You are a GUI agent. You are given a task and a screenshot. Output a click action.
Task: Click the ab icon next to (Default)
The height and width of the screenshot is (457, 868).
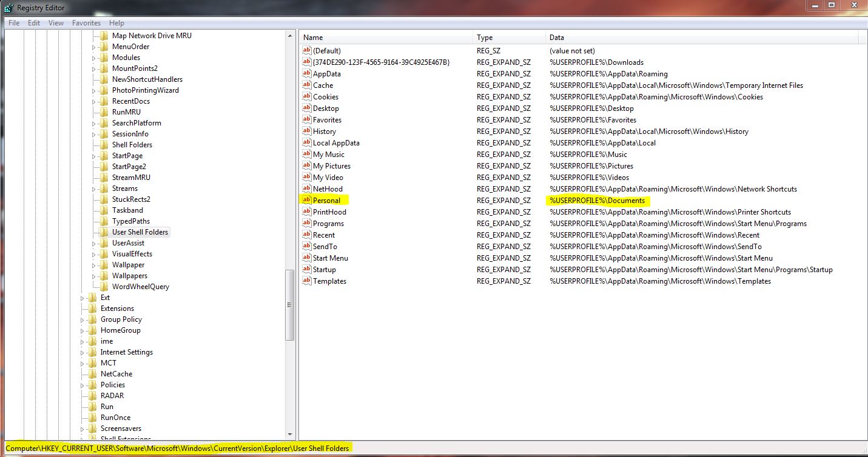tap(306, 50)
